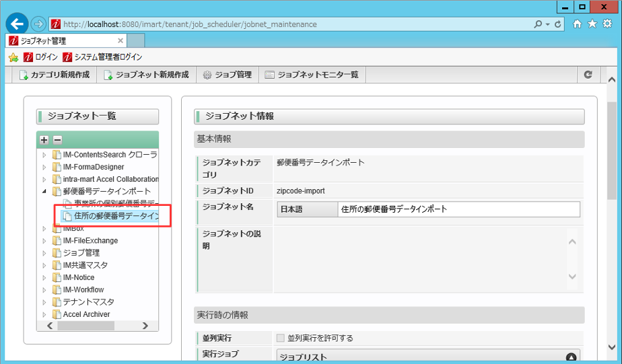Open ジョブネットモニタ一覧 toolbar item
Viewport: 622px width, 364px height.
click(312, 75)
